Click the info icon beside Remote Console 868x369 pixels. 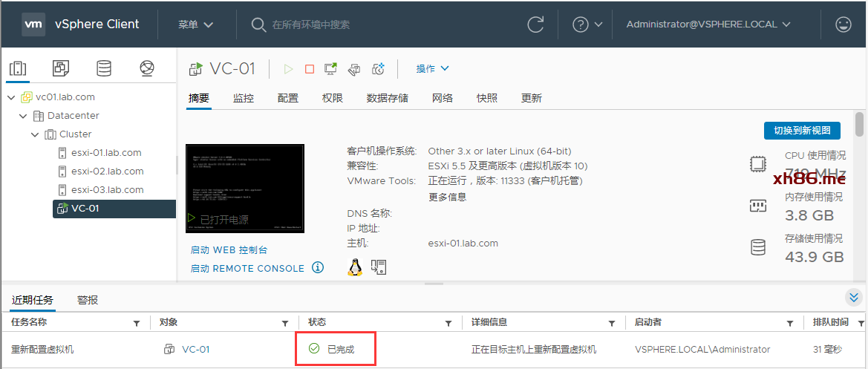(x=318, y=268)
